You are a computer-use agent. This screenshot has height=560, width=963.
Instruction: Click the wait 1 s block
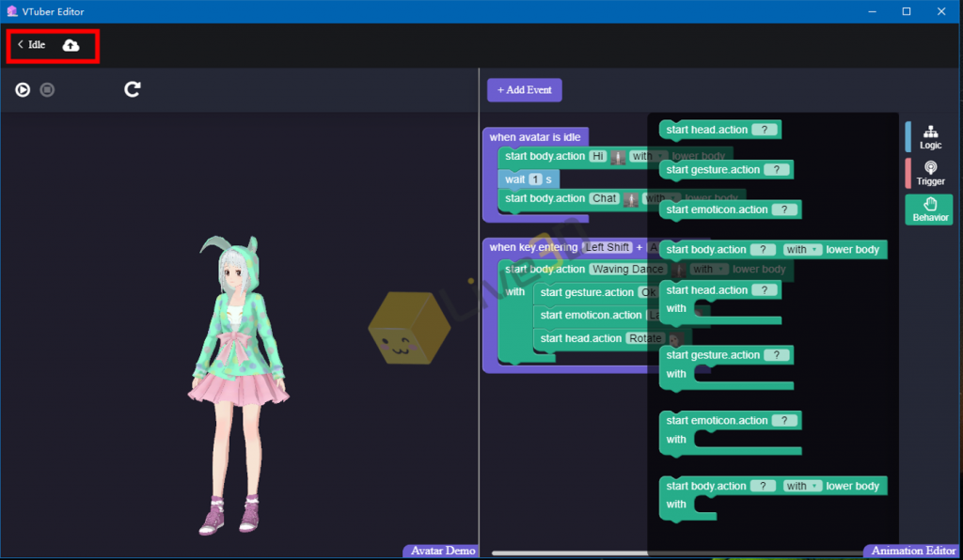tap(529, 179)
